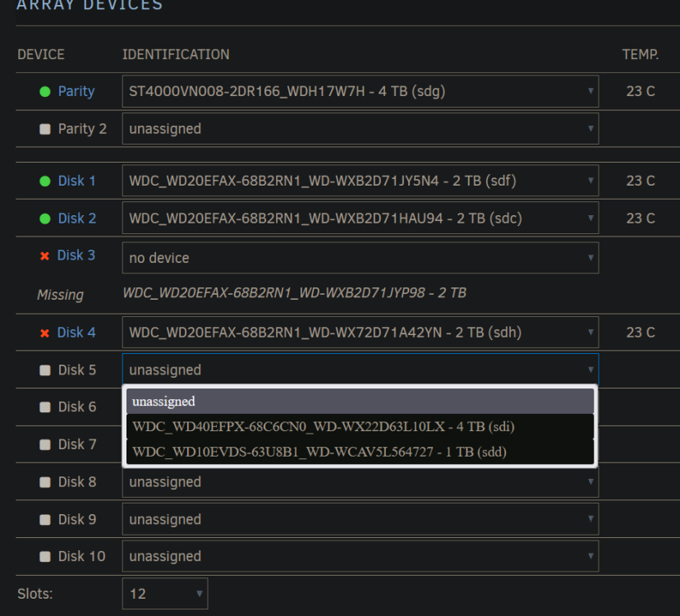Open the Parity 2 unassigned dropdown
680x616 pixels.
click(361, 129)
